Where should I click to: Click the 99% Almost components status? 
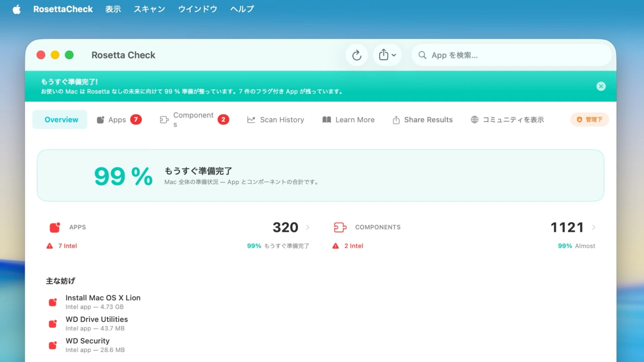[577, 246]
